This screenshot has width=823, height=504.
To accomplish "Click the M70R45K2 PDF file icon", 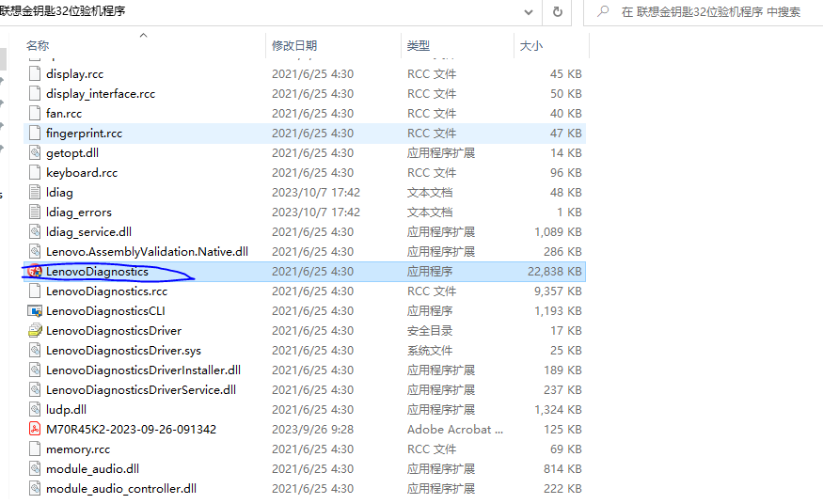I will point(35,430).
